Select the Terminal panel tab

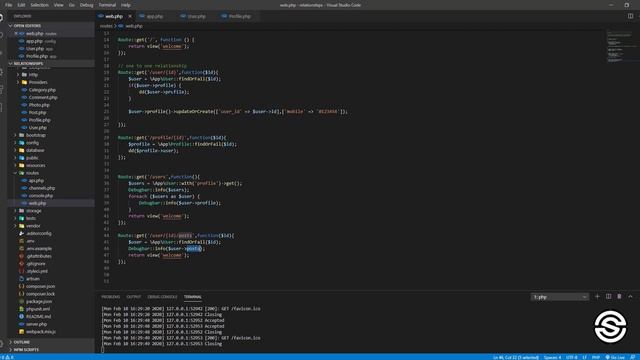193,297
